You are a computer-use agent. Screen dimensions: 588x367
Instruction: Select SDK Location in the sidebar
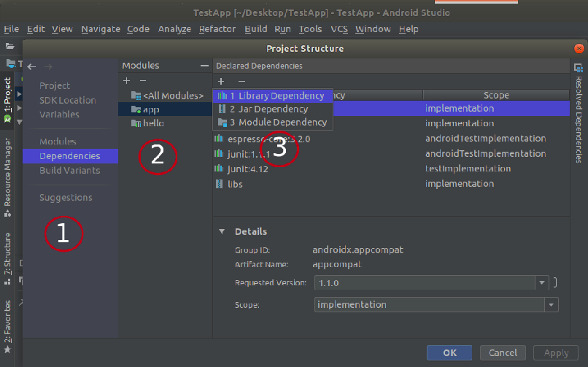[68, 100]
